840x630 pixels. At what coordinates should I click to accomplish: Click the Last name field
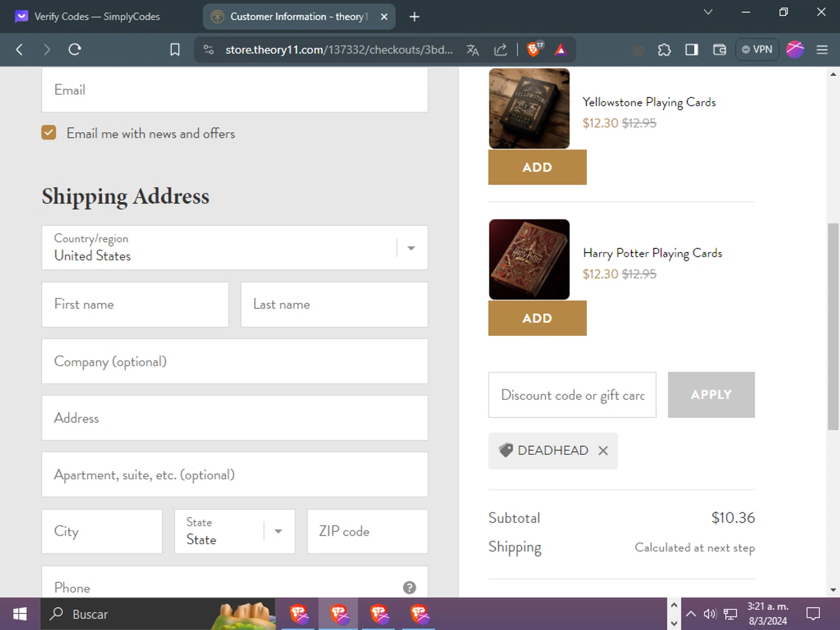click(334, 305)
